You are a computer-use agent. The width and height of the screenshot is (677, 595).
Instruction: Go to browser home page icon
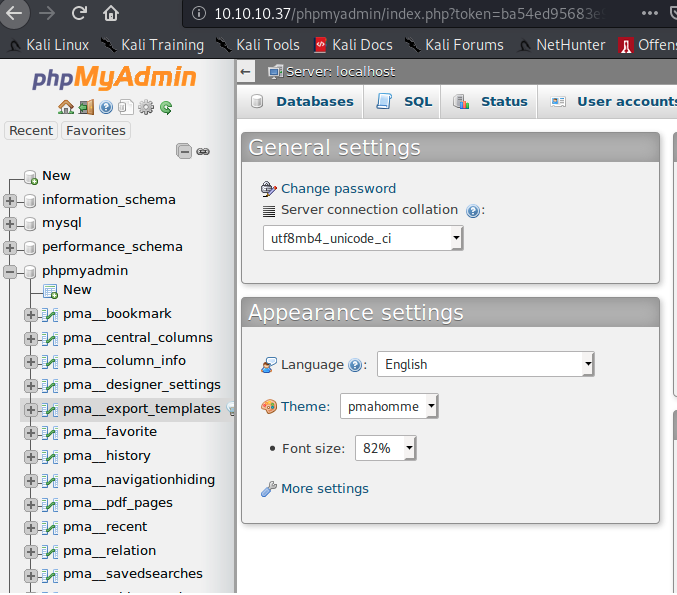(x=111, y=13)
